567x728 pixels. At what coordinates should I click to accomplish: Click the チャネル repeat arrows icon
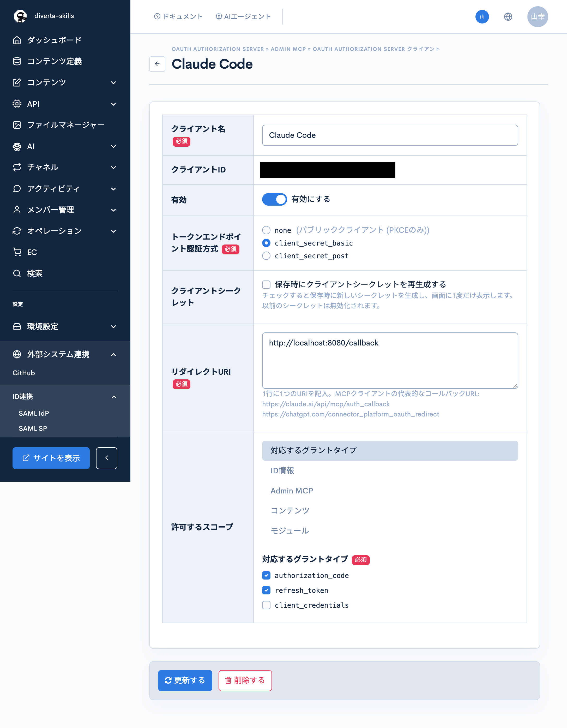[x=17, y=167]
